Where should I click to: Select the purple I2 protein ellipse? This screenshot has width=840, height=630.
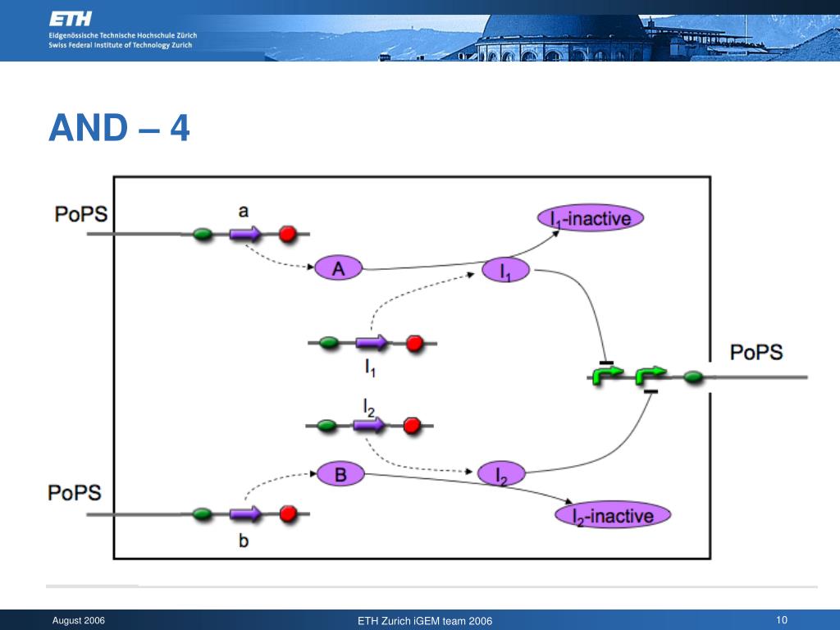pos(501,474)
